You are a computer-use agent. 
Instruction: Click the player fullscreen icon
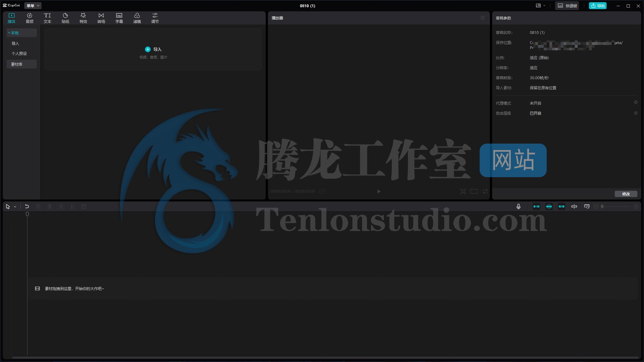point(485,191)
